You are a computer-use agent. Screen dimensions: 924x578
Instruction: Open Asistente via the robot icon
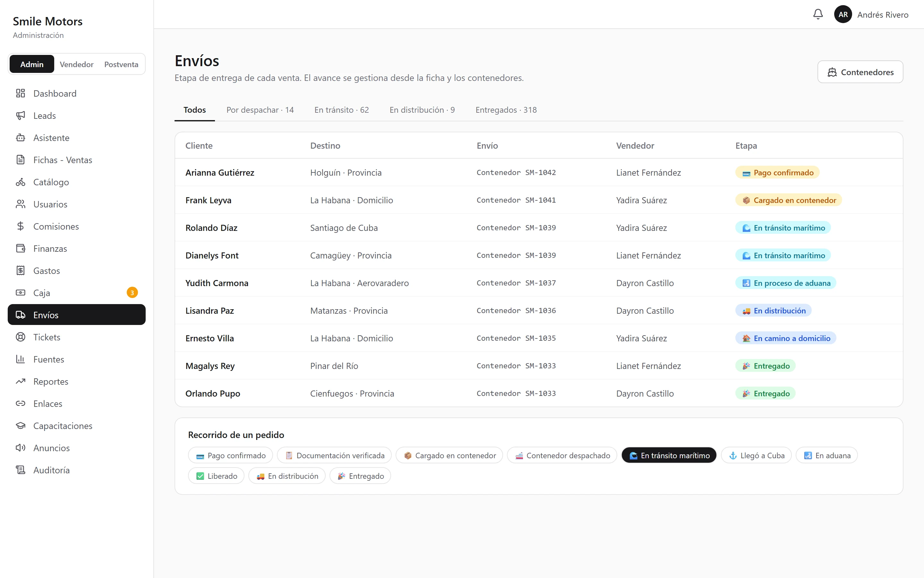[21, 138]
